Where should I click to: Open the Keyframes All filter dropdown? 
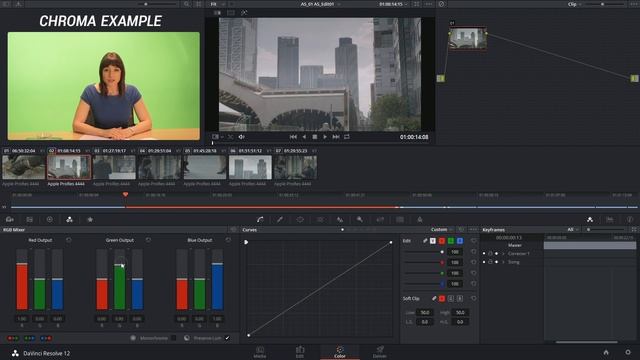click(573, 230)
